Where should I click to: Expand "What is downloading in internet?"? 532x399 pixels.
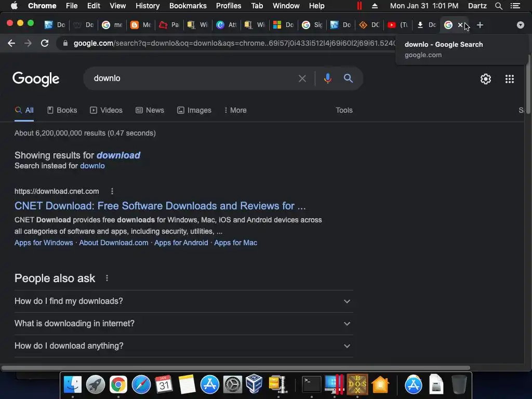[x=183, y=324]
